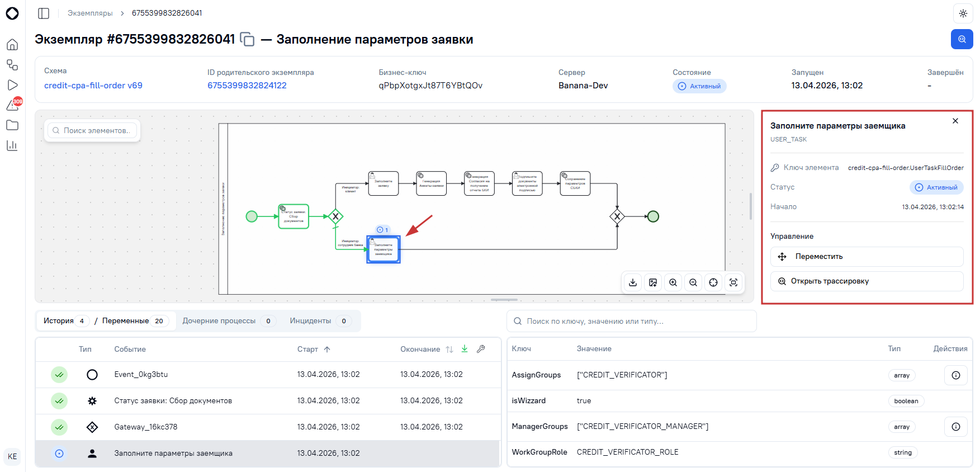This screenshot has width=980, height=472.
Task: Select the Event_0kg3btu history row
Action: coord(268,375)
